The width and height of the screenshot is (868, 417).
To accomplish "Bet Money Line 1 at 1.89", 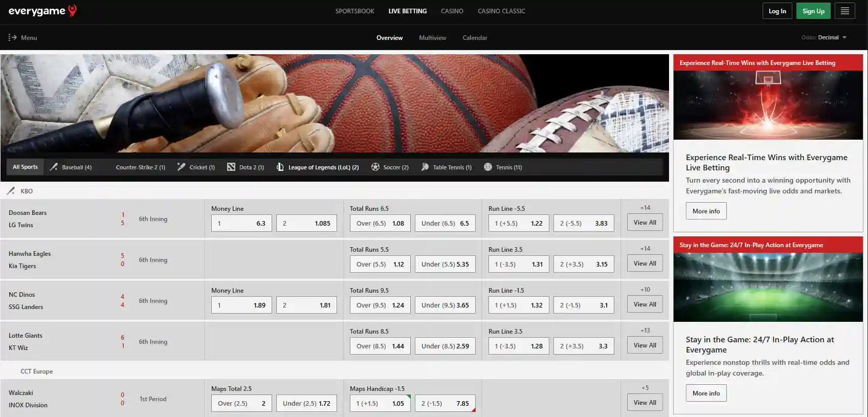I will [241, 305].
